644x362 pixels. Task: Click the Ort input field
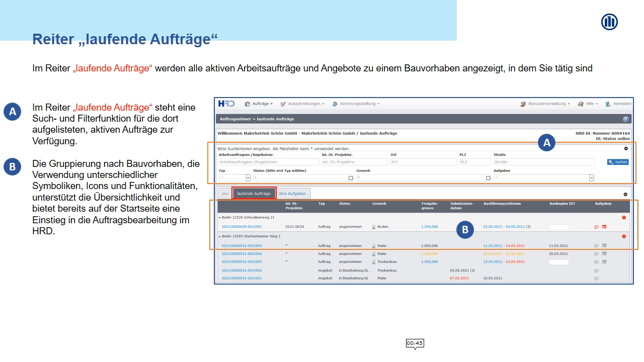tap(423, 162)
